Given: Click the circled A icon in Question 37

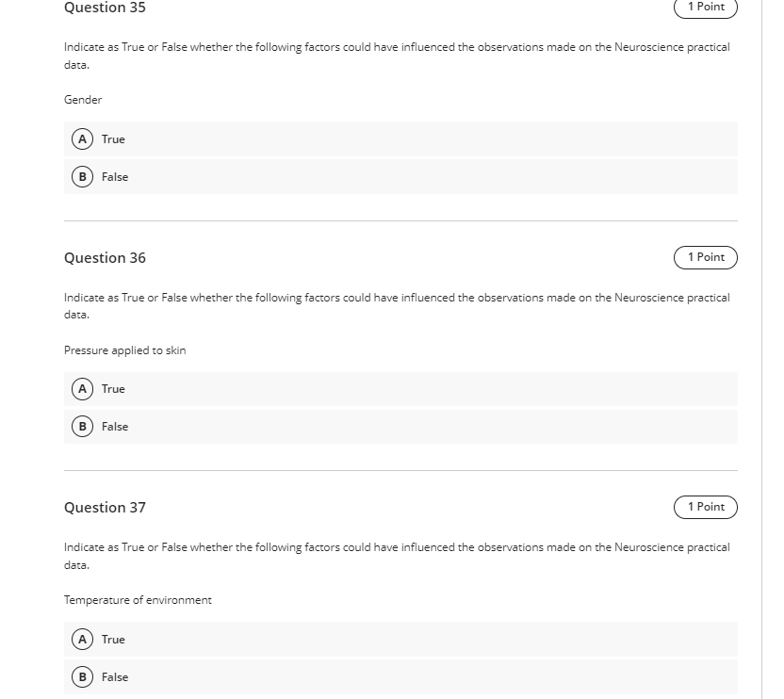Looking at the screenshot, I should (x=83, y=639).
